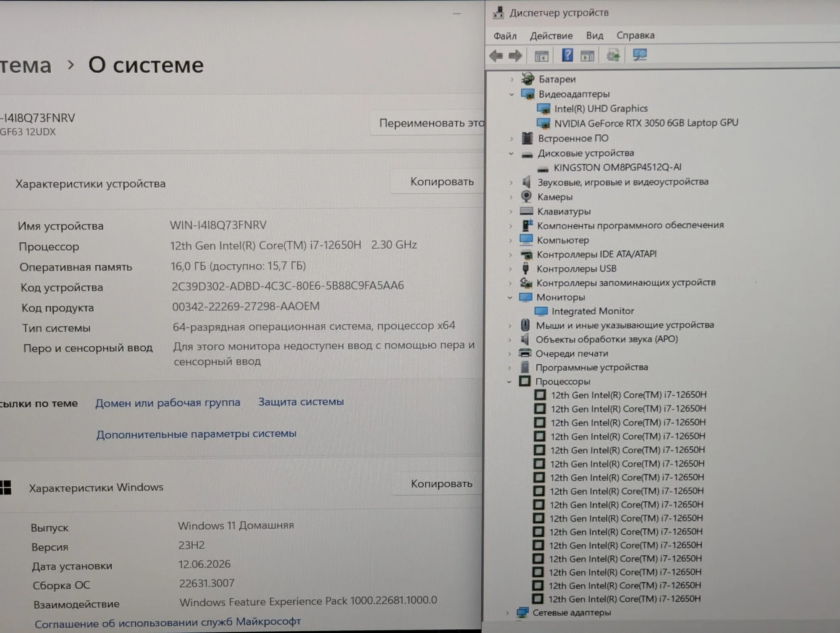This screenshot has height=633, width=840.
Task: Open Соглашение об использовании служб Майкрософт link
Action: coord(168,622)
